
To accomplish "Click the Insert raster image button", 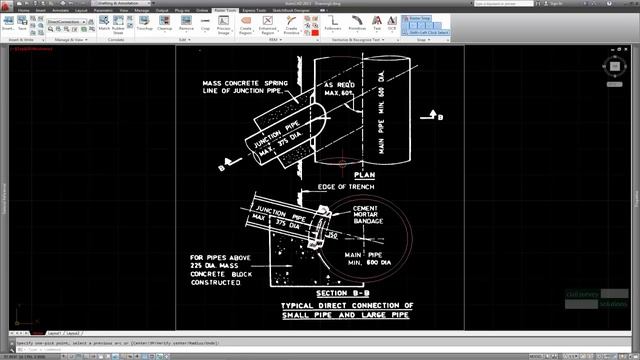I will coord(8,23).
